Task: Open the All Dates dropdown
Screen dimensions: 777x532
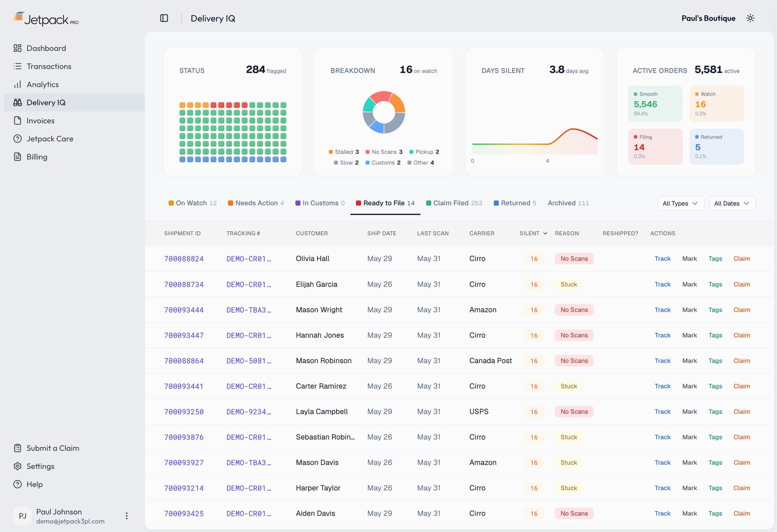Action: [x=732, y=203]
